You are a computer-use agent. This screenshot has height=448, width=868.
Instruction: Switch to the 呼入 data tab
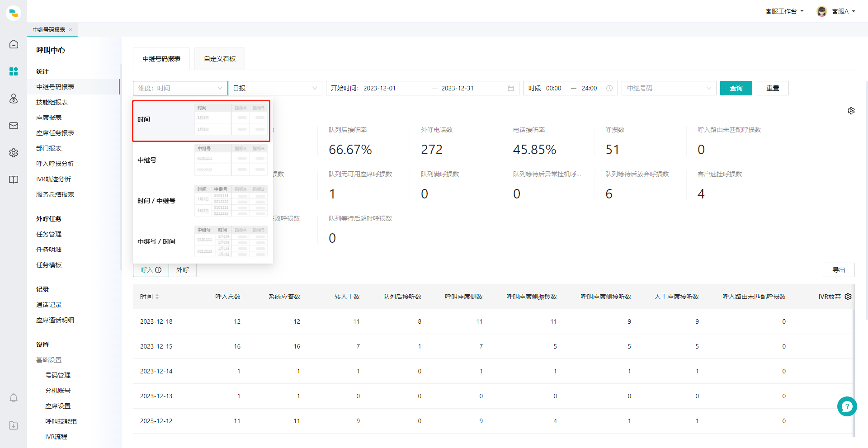151,270
